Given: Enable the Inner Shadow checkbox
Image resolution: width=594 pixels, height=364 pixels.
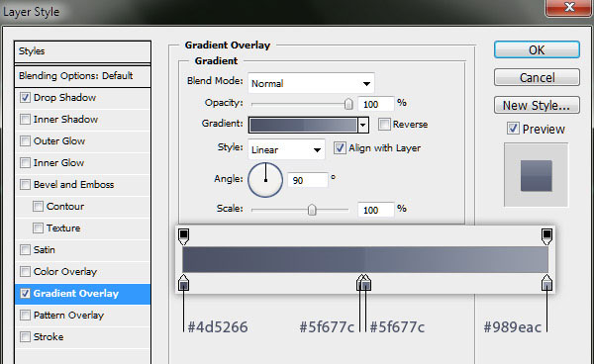Looking at the screenshot, I should 25,119.
